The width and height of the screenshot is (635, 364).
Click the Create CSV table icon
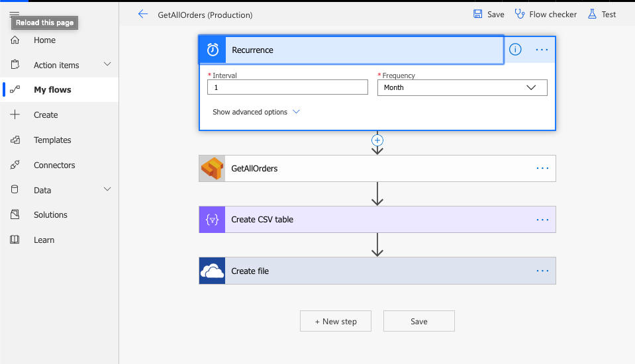(x=213, y=220)
